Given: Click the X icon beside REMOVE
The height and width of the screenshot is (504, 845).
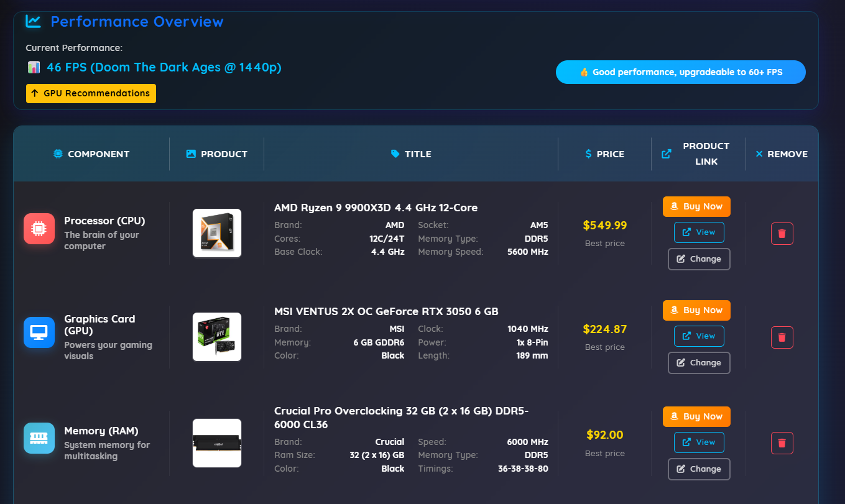Looking at the screenshot, I should (x=760, y=153).
